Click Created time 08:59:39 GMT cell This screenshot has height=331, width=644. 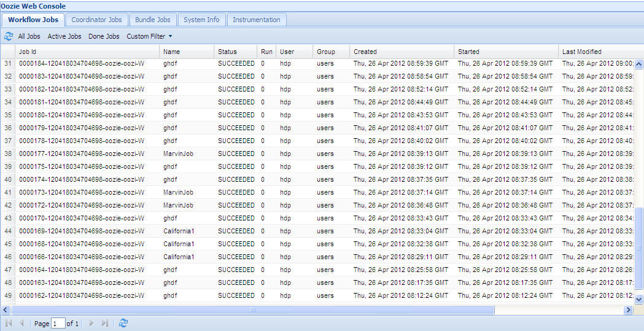pyautogui.click(x=401, y=64)
